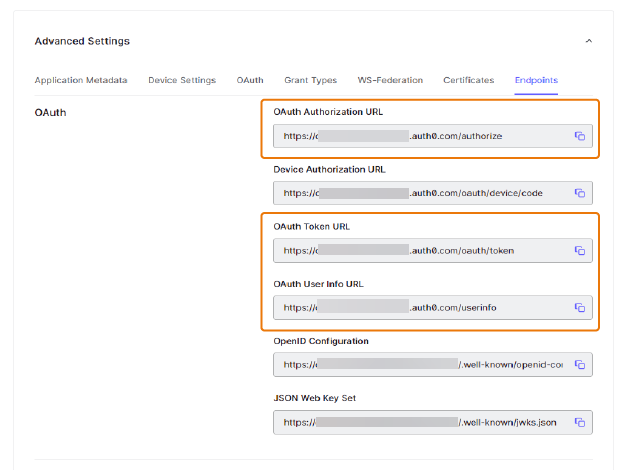Viewport: 635px width, 470px height.
Task: Click the 'OpenID Configuration' label
Action: coord(321,341)
